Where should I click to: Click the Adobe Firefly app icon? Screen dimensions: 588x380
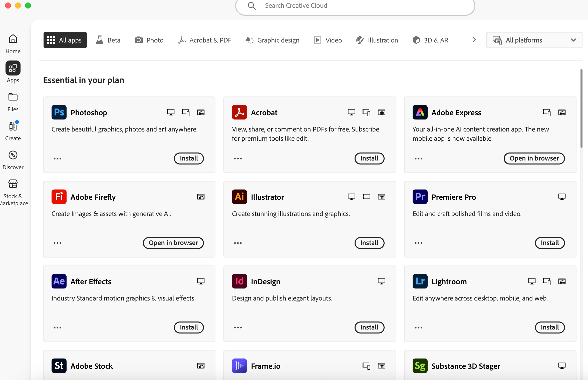(x=59, y=197)
